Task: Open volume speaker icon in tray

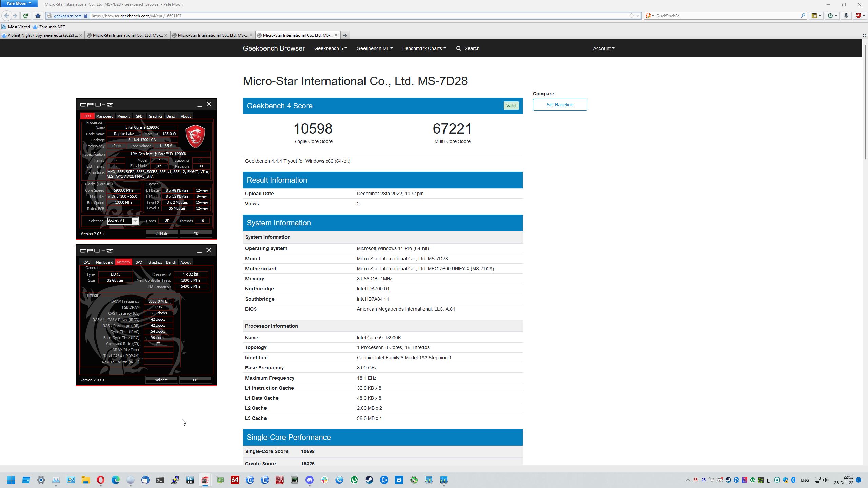Action: 825,480
